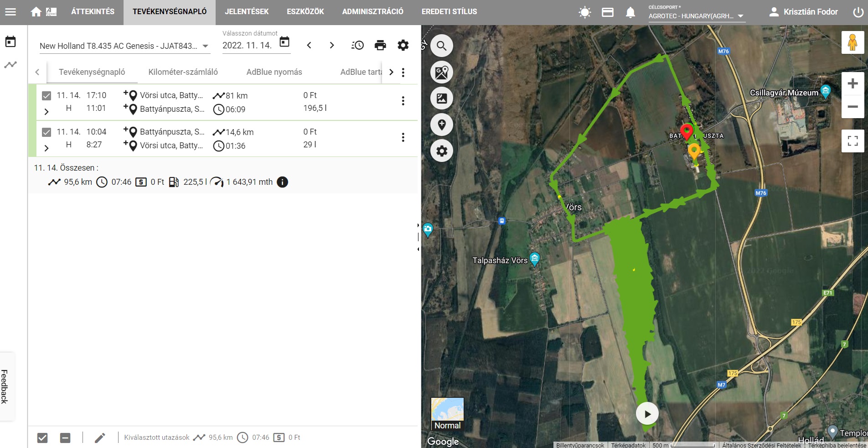This screenshot has width=868, height=448.
Task: Click the add location pin map button
Action: click(441, 125)
